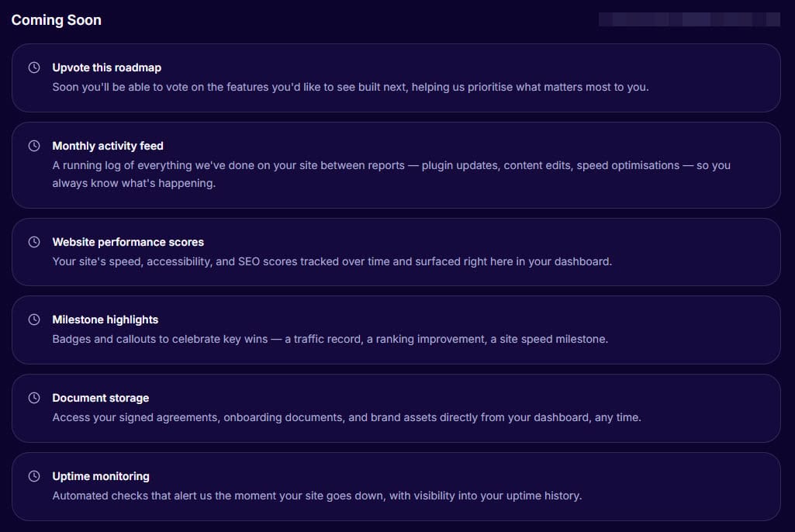
Task: Select the Uptime monitoring title
Action: click(x=101, y=476)
